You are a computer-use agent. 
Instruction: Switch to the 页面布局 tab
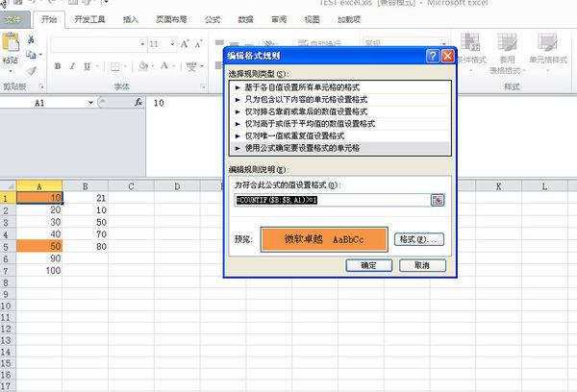coord(171,19)
